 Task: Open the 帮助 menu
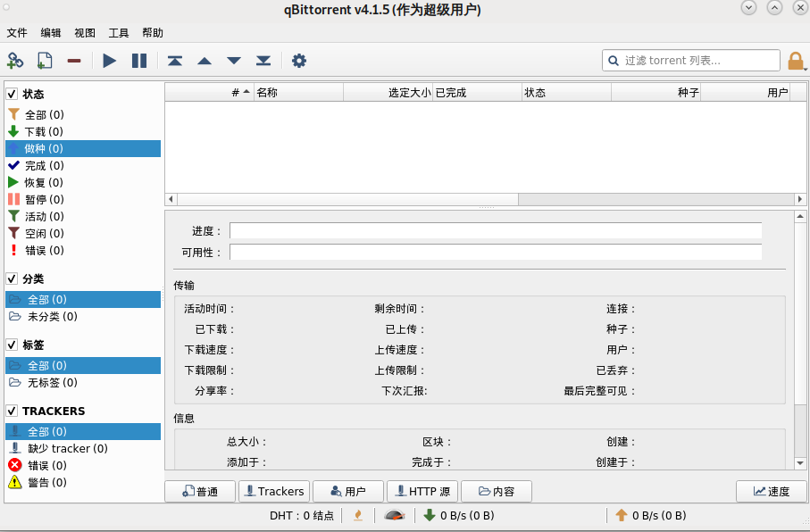(x=153, y=33)
